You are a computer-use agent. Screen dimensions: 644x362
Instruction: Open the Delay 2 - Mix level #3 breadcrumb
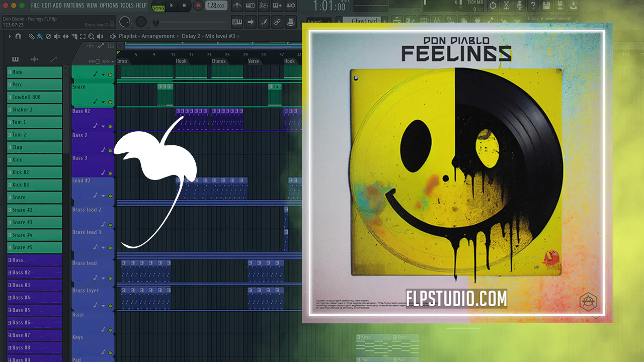point(208,36)
